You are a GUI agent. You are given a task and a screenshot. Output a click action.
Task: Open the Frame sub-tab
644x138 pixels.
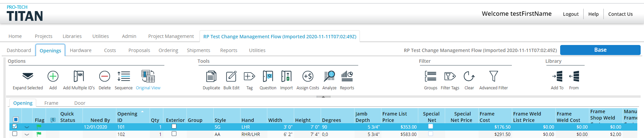pos(51,103)
